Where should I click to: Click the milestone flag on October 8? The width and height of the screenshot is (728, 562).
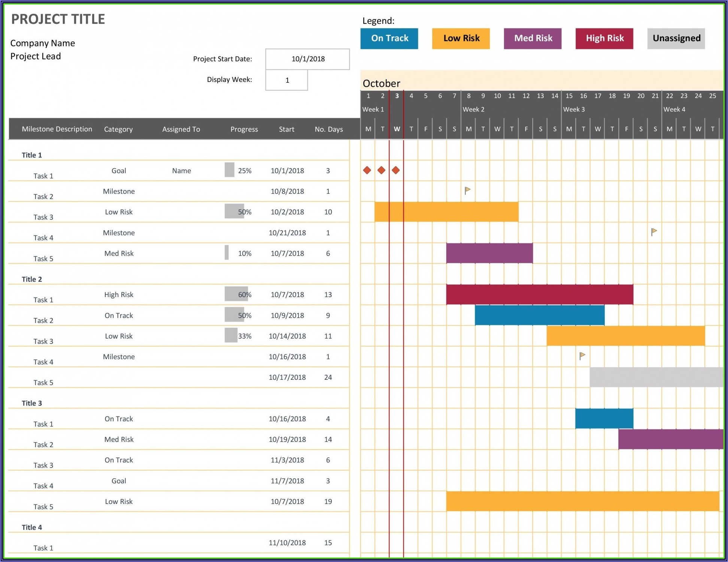pyautogui.click(x=467, y=191)
